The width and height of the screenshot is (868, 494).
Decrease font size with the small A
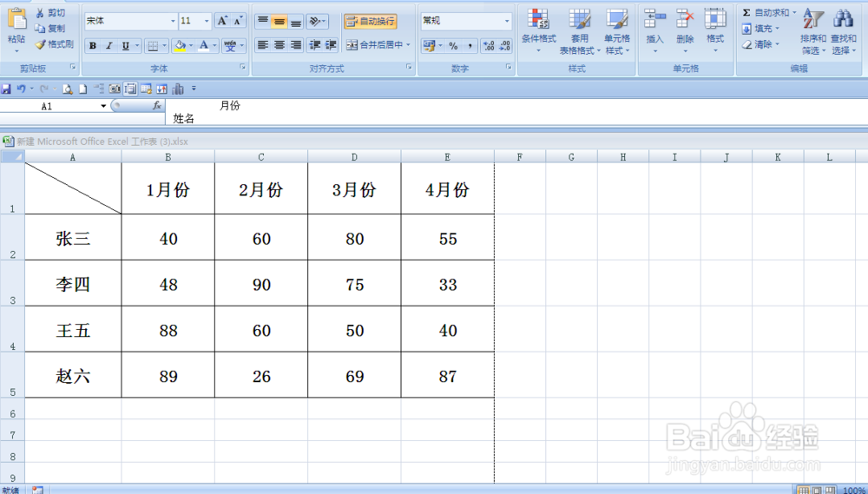click(238, 21)
